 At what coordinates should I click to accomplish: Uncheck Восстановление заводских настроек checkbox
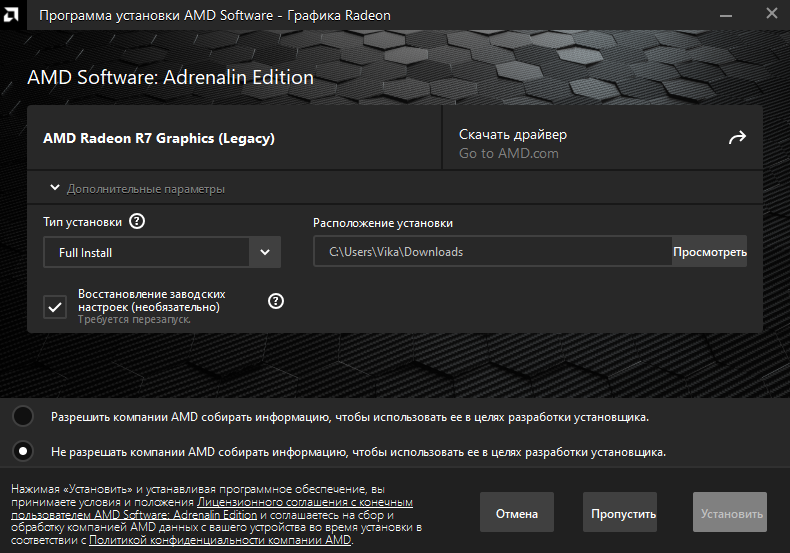point(55,307)
